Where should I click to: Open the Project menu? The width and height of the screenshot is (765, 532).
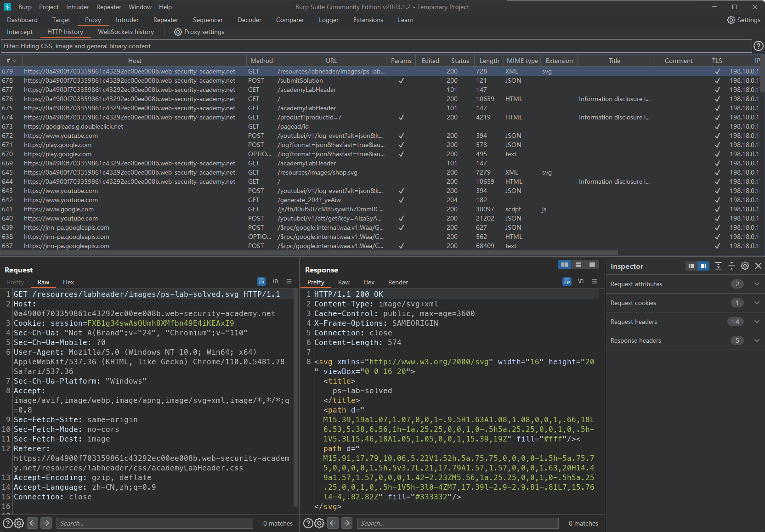[x=49, y=7]
